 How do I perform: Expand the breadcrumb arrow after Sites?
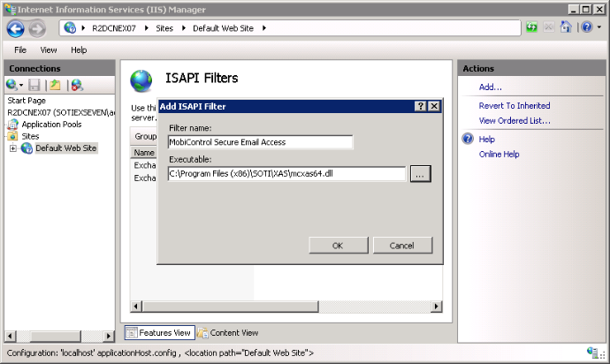point(184,28)
